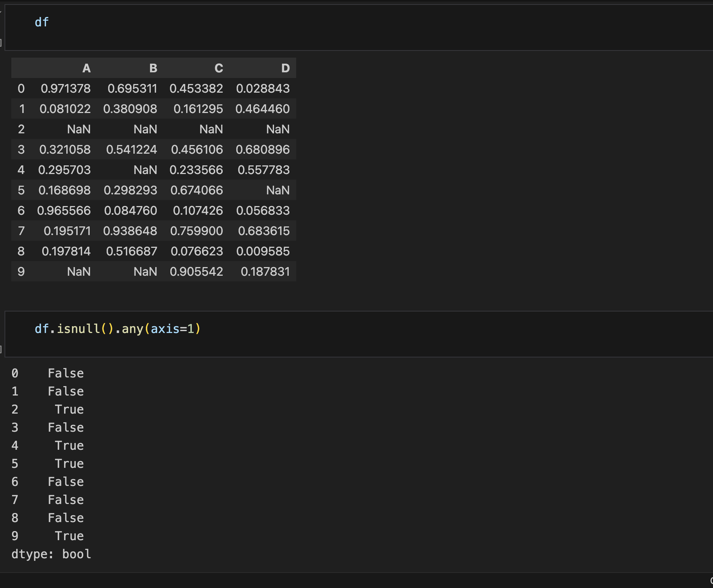Click cell value 0.683615

[264, 231]
